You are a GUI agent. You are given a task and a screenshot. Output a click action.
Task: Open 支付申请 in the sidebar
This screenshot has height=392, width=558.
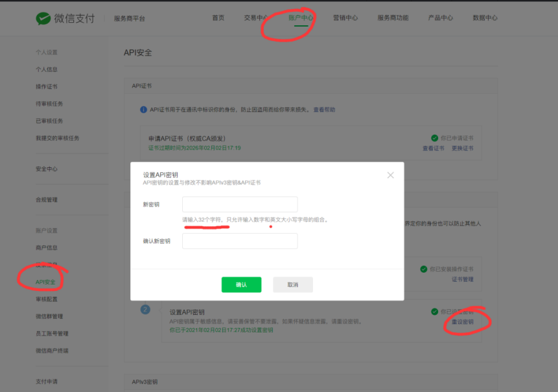(47, 382)
